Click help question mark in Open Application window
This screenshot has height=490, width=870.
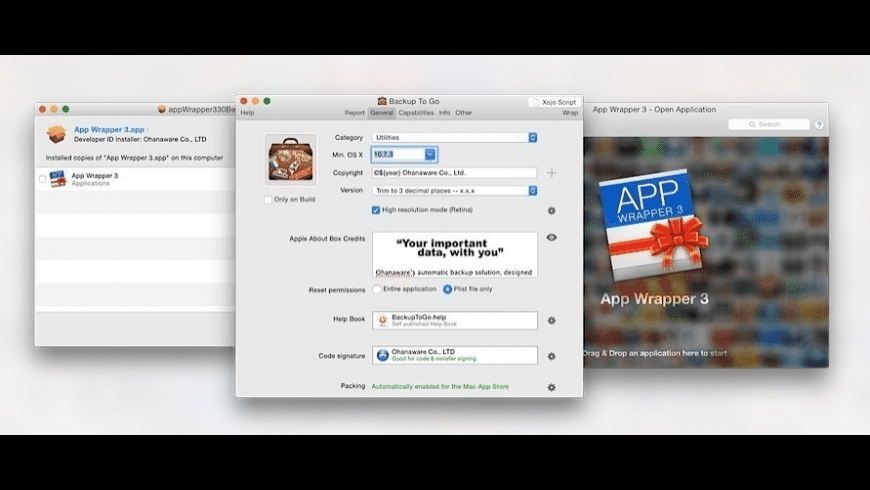click(819, 124)
